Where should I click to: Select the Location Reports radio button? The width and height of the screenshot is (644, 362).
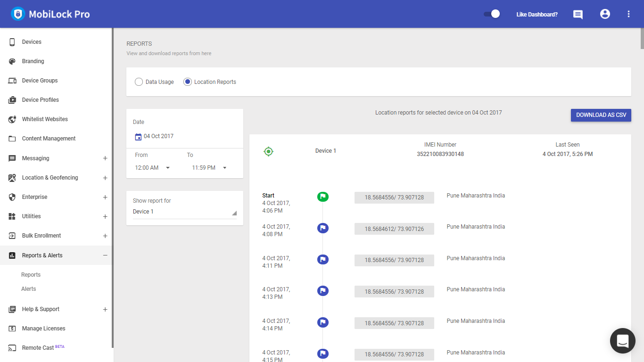point(188,82)
